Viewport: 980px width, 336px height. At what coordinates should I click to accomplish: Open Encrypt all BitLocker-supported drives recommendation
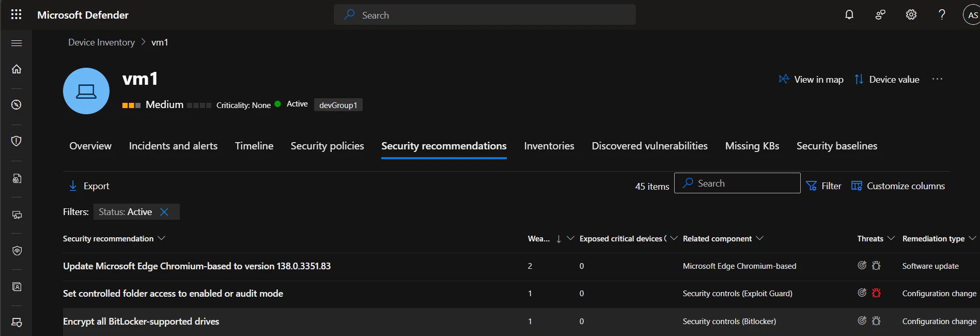[141, 321]
